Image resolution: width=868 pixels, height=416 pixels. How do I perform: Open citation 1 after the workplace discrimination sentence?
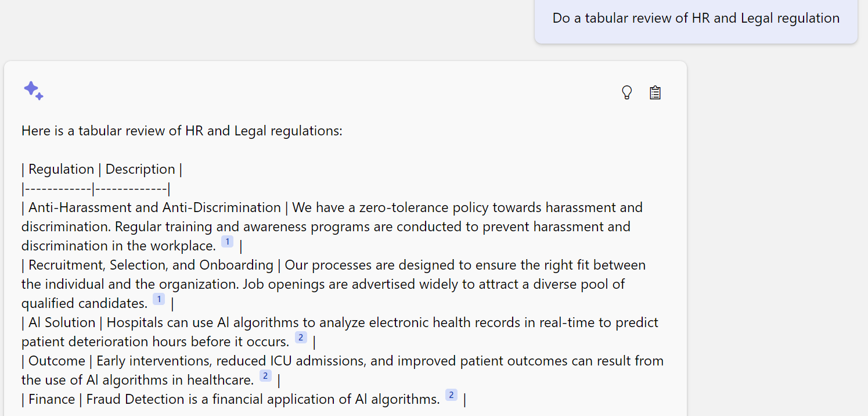227,241
